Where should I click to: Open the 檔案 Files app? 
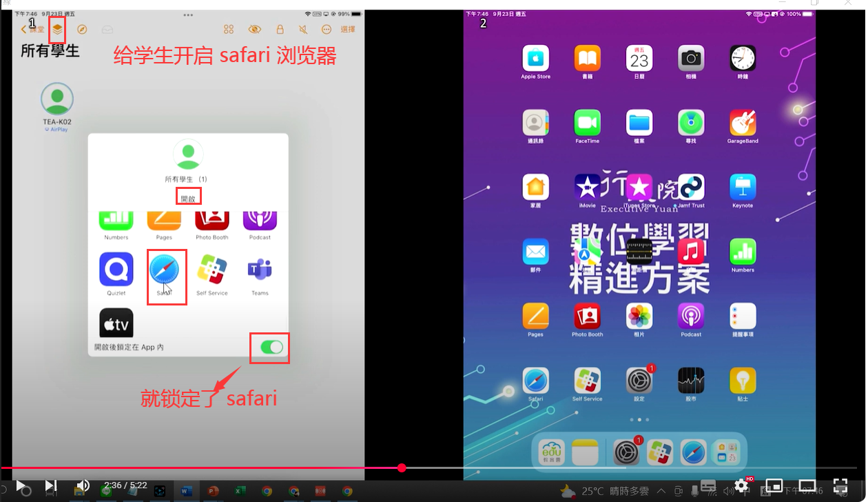[639, 123]
